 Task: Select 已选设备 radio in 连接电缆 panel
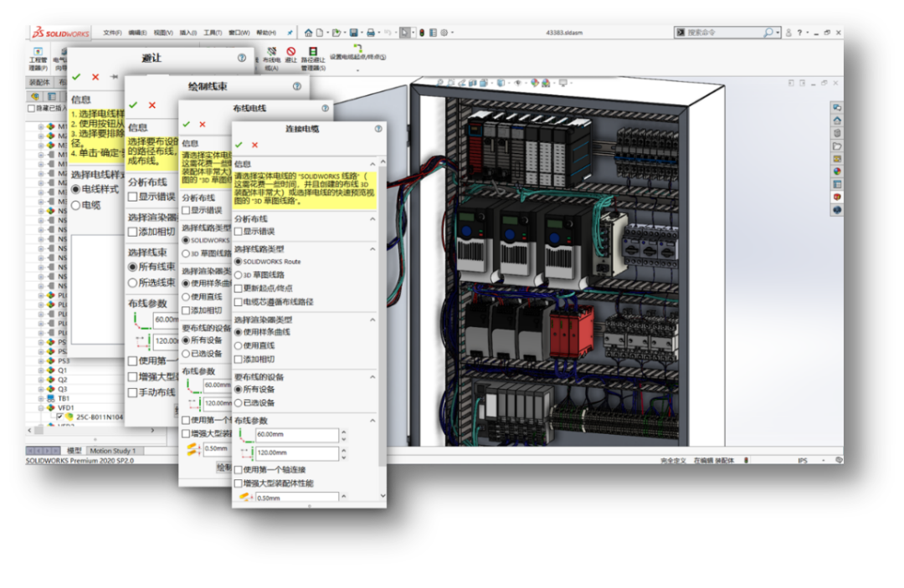238,403
